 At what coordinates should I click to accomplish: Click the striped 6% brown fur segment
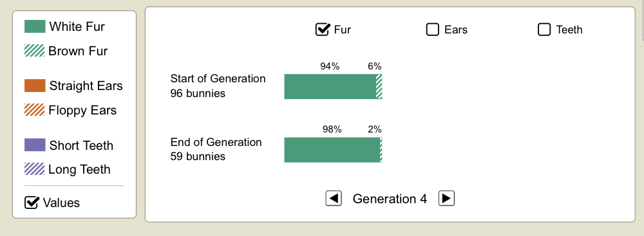tap(379, 87)
